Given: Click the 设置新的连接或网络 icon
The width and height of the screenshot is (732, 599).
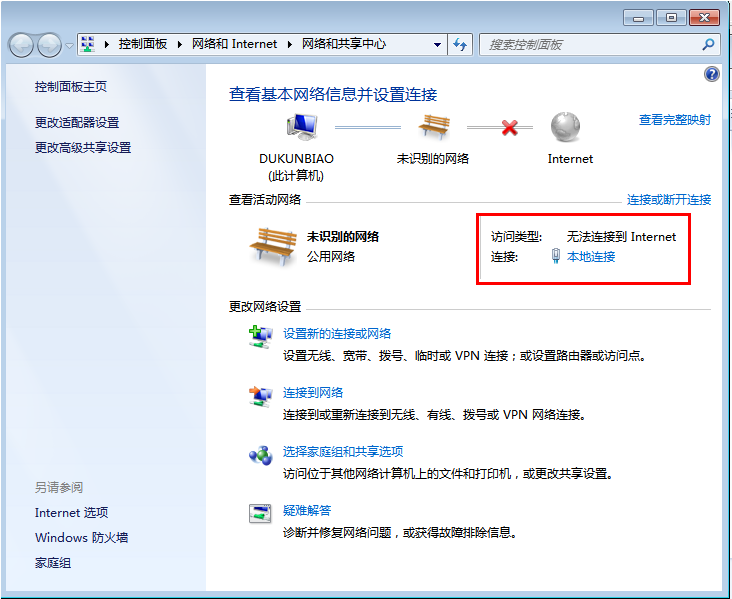Looking at the screenshot, I should (260, 337).
